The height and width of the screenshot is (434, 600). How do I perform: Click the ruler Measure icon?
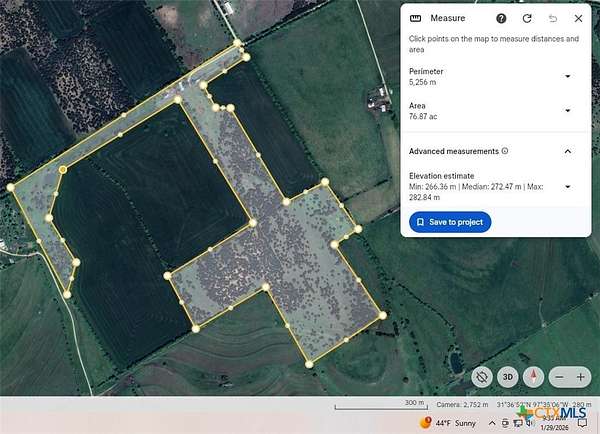pos(416,18)
